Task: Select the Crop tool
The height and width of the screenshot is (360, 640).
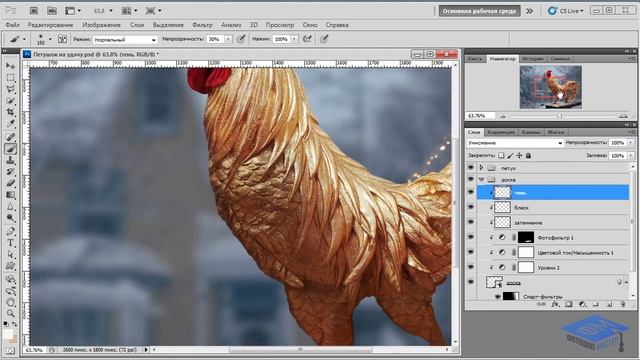Action: tap(11, 112)
